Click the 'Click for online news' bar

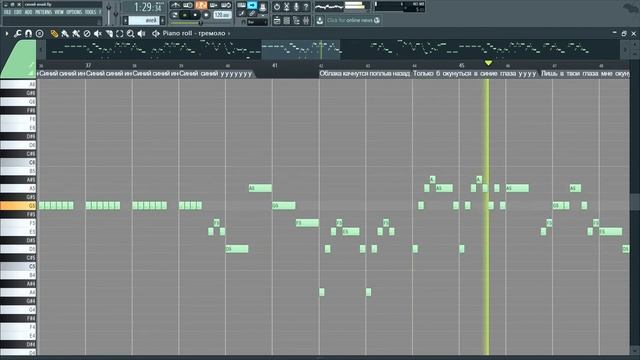click(x=353, y=20)
